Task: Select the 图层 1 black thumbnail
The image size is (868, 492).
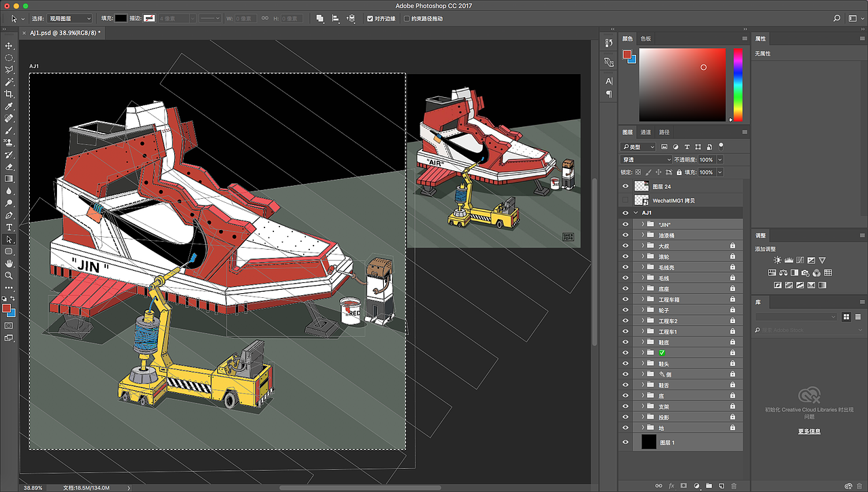Action: click(x=649, y=442)
